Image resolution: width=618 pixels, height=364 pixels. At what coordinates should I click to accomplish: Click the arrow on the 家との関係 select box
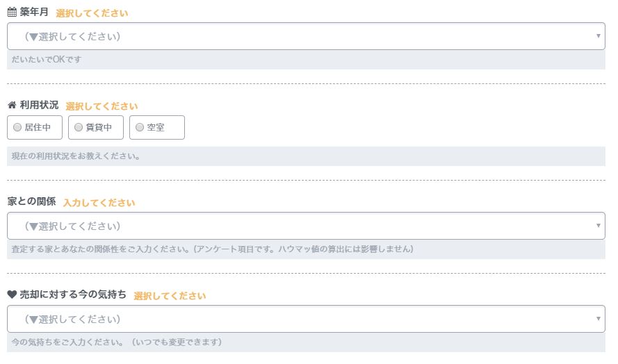click(x=599, y=226)
